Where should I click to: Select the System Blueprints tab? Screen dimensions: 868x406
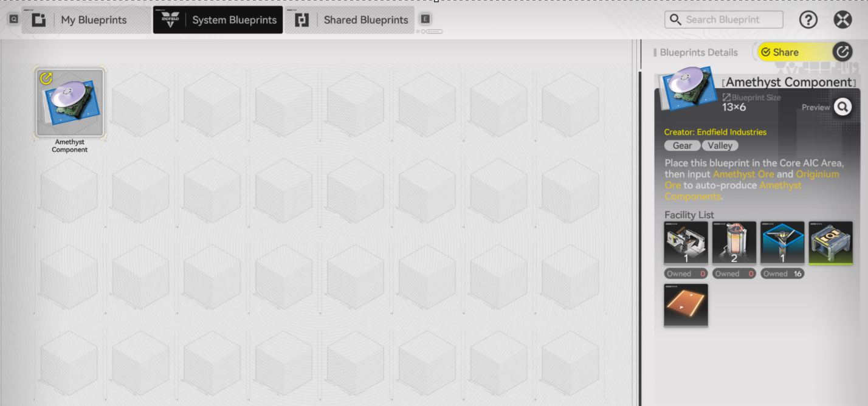coord(218,20)
